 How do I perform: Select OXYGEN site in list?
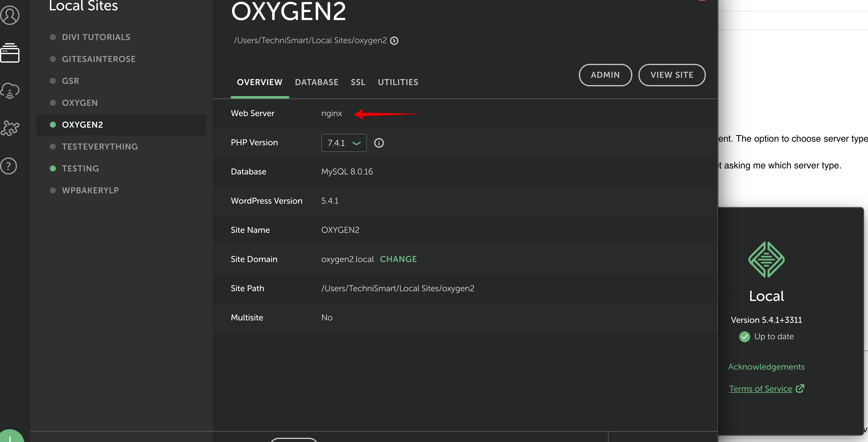coord(121,103)
